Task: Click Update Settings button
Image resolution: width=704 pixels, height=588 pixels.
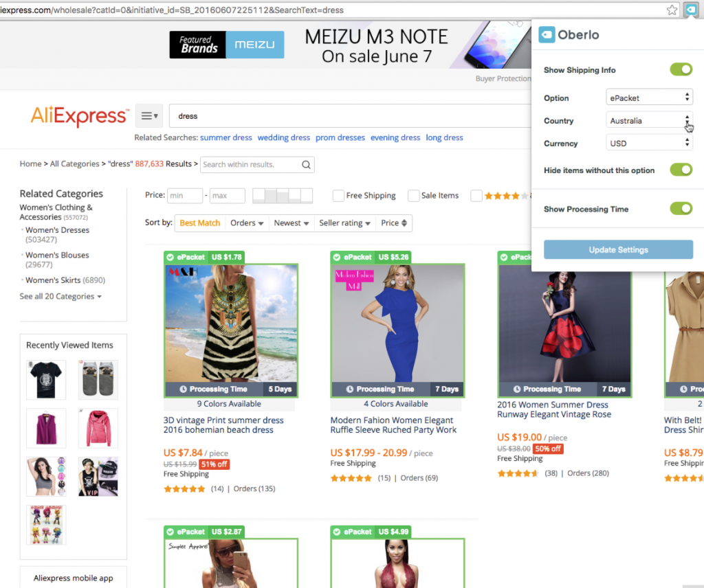Action: tap(618, 249)
